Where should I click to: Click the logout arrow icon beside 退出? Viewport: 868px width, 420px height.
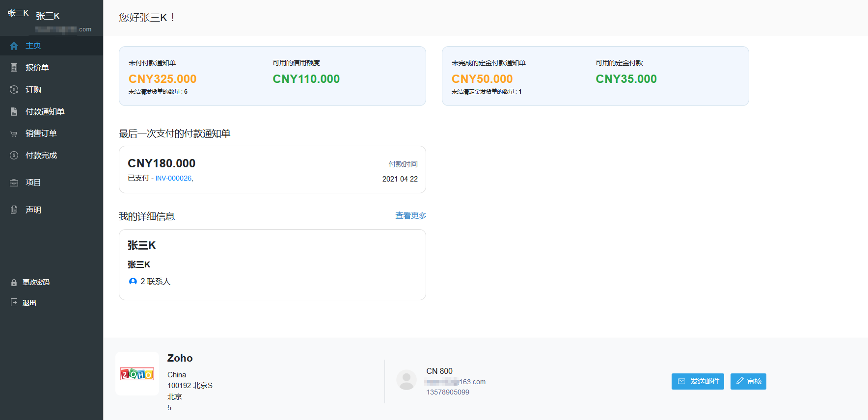tap(14, 303)
